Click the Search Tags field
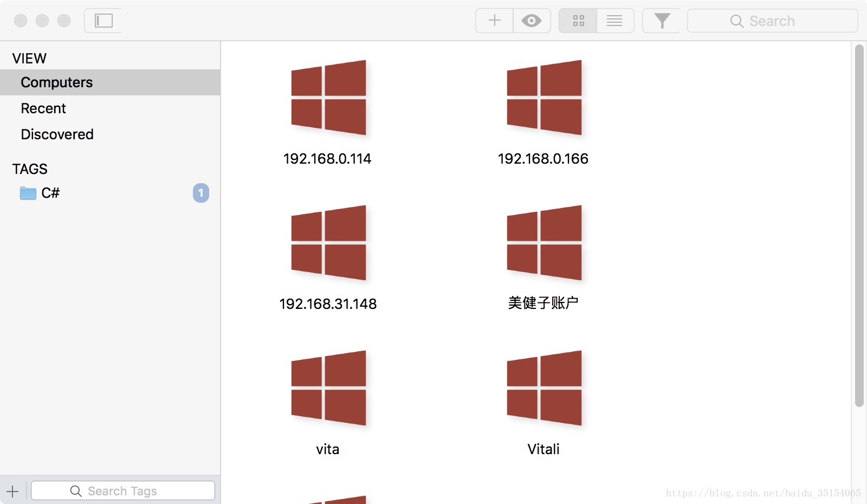Screen dimensions: 867x504 (123, 491)
